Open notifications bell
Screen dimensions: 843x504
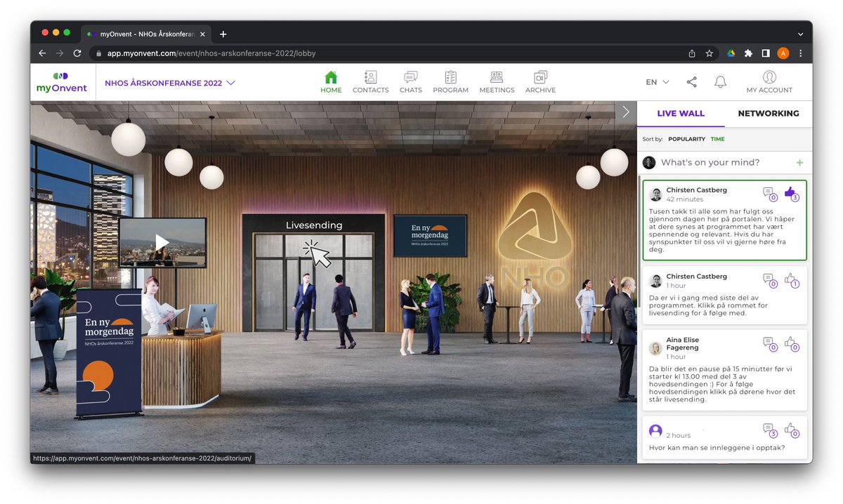tap(720, 82)
